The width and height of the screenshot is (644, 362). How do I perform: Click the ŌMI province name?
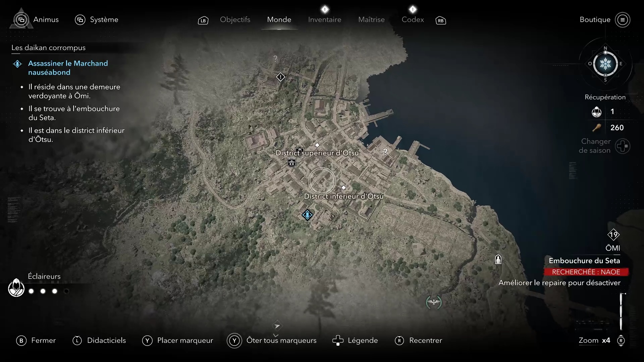(x=613, y=248)
